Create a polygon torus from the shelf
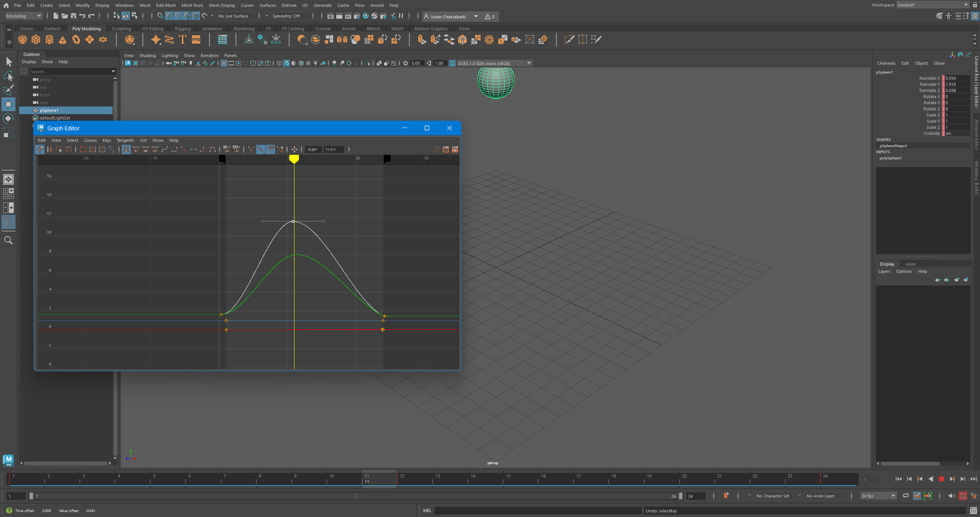Viewport: 980px width, 517px height. 76,40
